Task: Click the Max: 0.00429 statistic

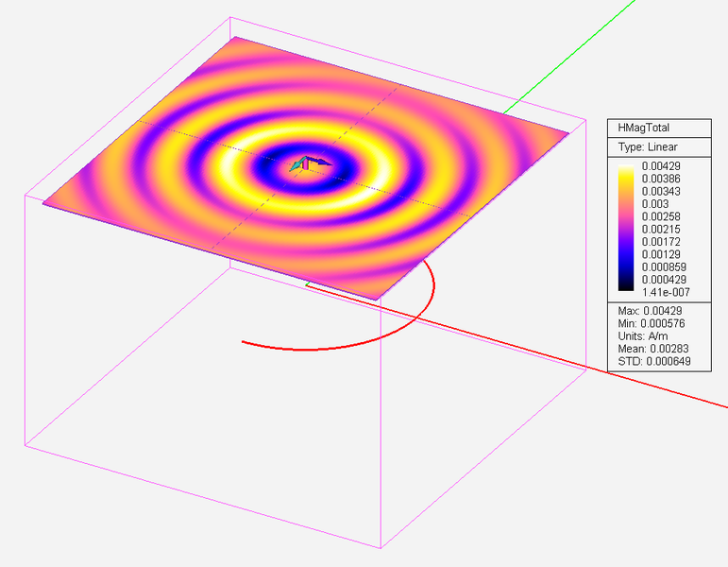Action: [649, 312]
